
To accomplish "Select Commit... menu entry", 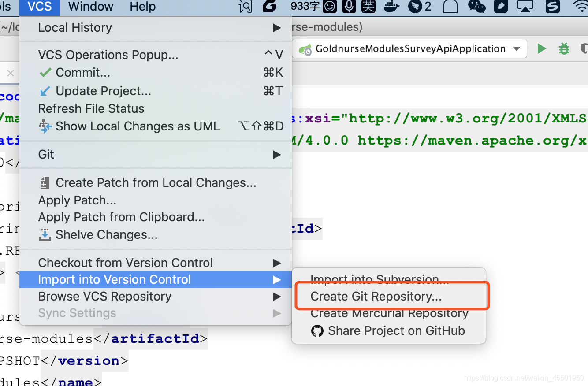I will point(155,73).
